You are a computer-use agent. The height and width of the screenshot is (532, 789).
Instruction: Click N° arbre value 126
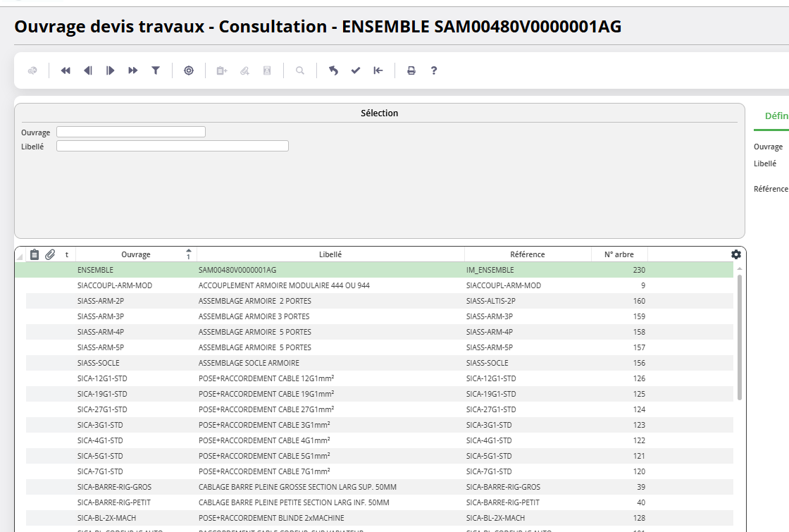click(x=639, y=378)
